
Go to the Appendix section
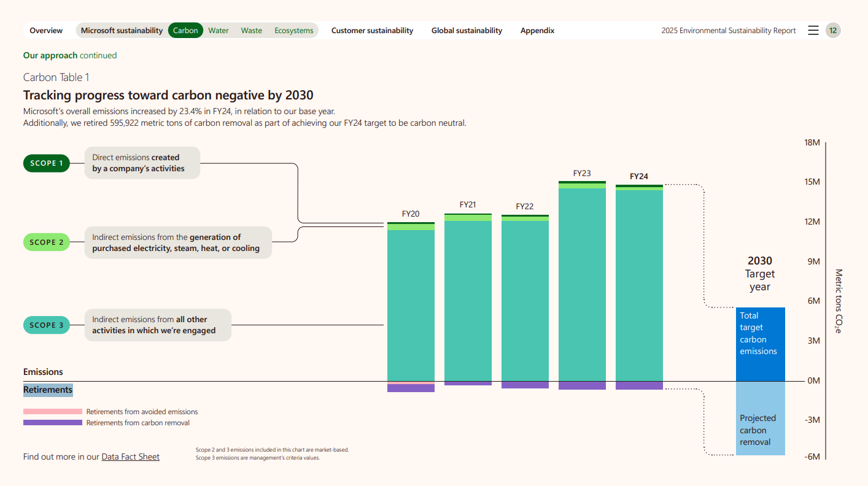tap(537, 31)
